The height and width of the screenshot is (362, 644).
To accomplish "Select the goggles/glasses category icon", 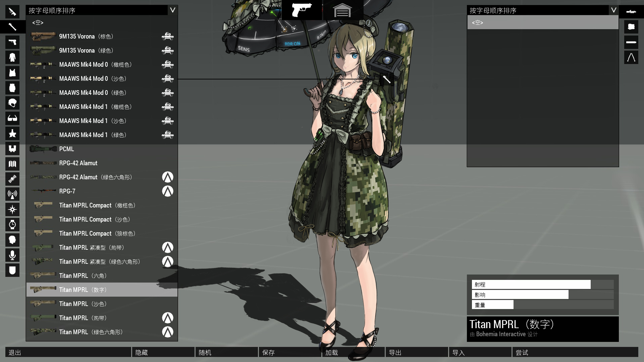I will 12,118.
